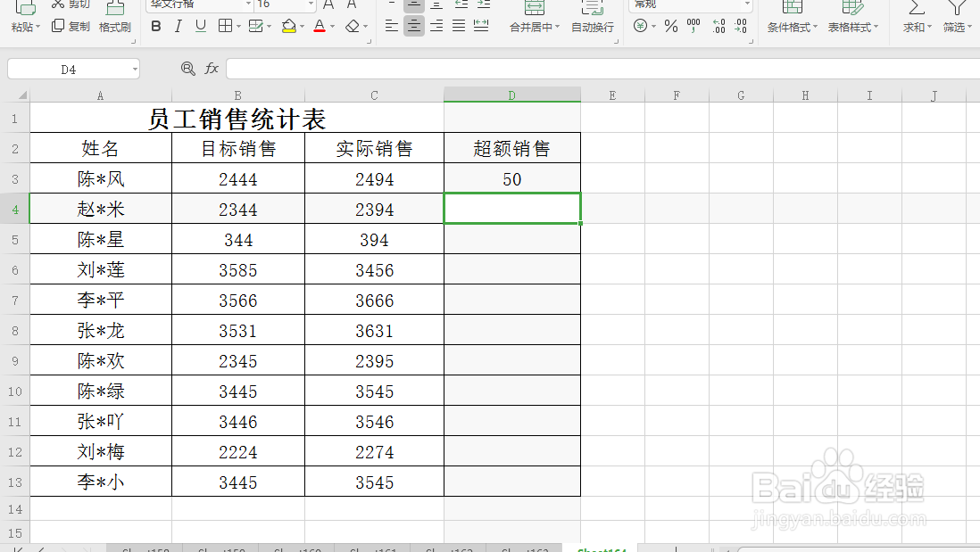Image resolution: width=980 pixels, height=552 pixels.
Task: Select the title cell 员工销售统计表
Action: 237,119
